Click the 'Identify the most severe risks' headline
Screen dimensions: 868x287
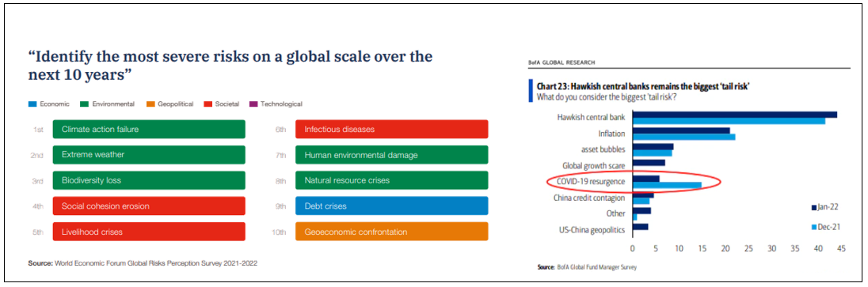[230, 66]
